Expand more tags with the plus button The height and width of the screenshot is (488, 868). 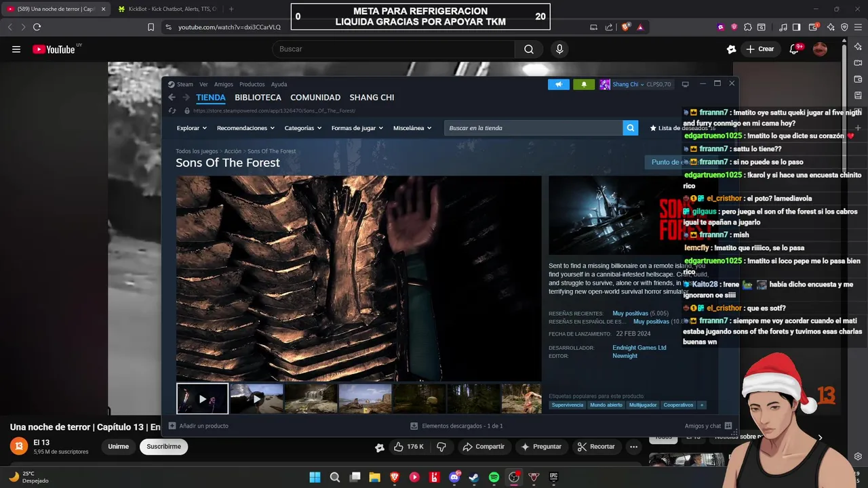click(702, 405)
